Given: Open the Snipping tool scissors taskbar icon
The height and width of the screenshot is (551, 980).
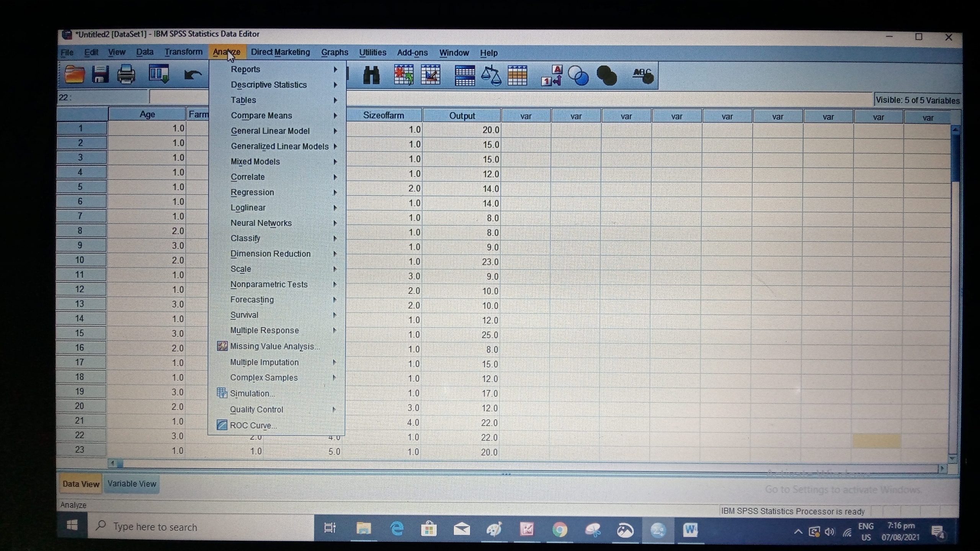Looking at the screenshot, I should point(593,530).
